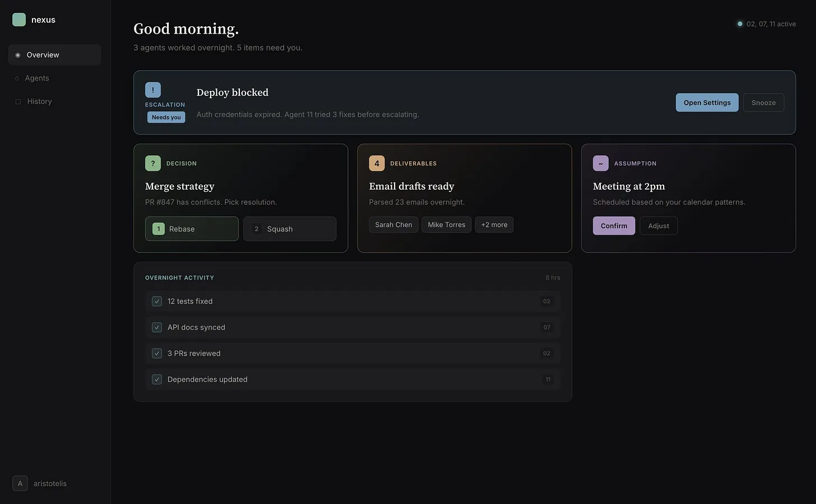Click the active agents status dot
816x504 pixels.
(740, 24)
